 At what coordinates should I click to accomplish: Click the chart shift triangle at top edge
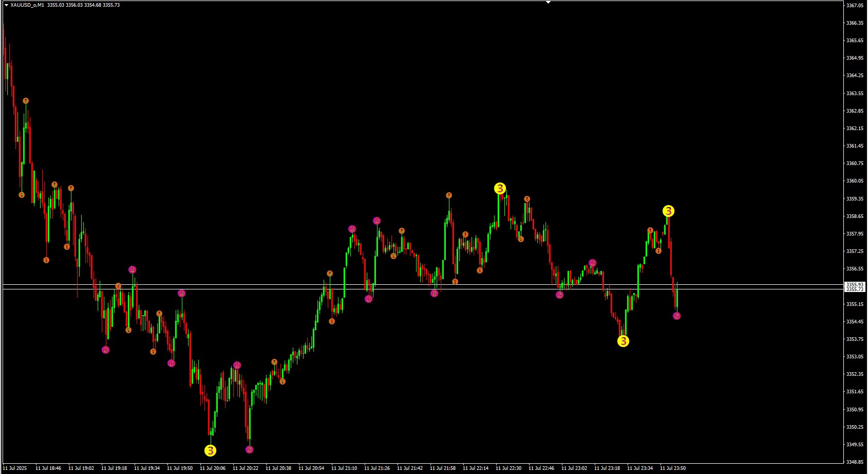[548, 3]
